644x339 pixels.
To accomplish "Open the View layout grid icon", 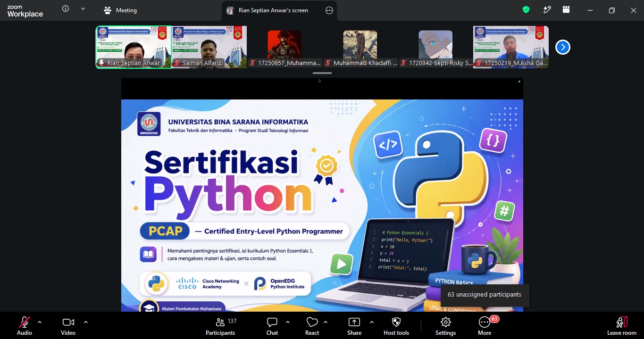I will [566, 10].
